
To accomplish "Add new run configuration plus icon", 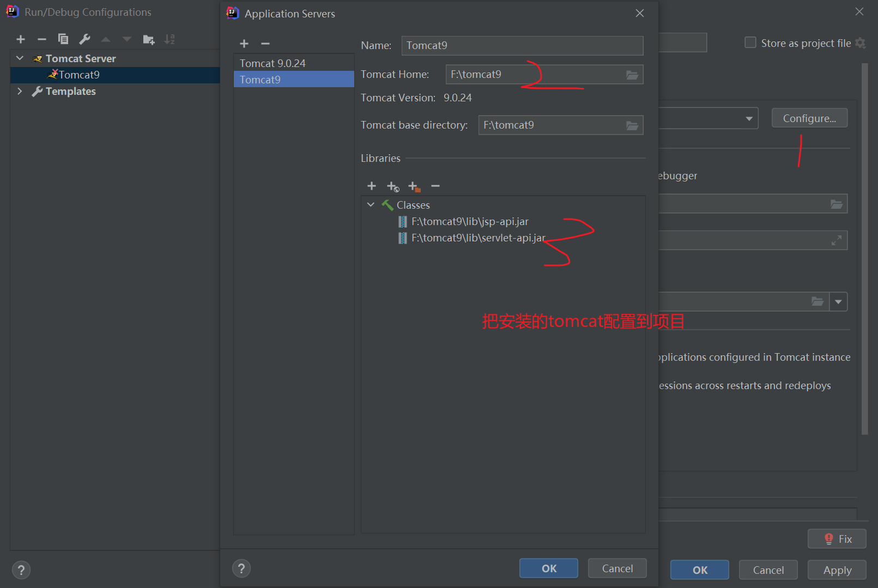I will [x=21, y=39].
